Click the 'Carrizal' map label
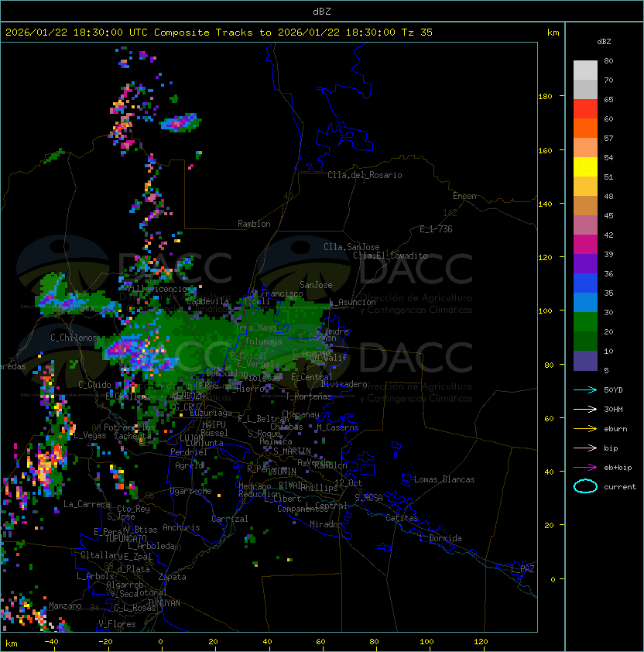The width and height of the screenshot is (644, 652). [229, 519]
